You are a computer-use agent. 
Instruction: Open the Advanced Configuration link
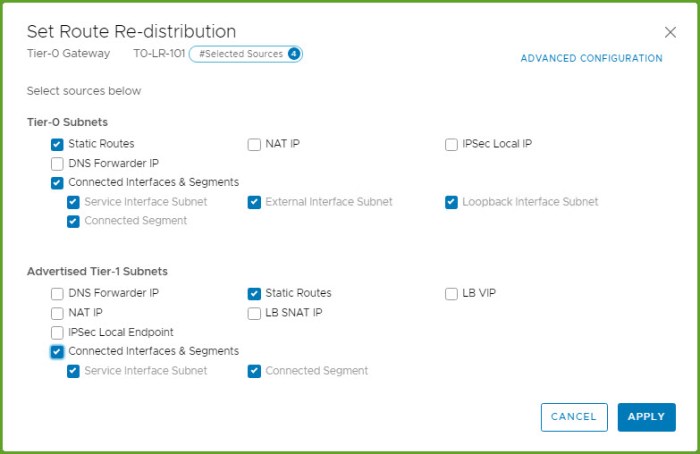[x=591, y=59]
